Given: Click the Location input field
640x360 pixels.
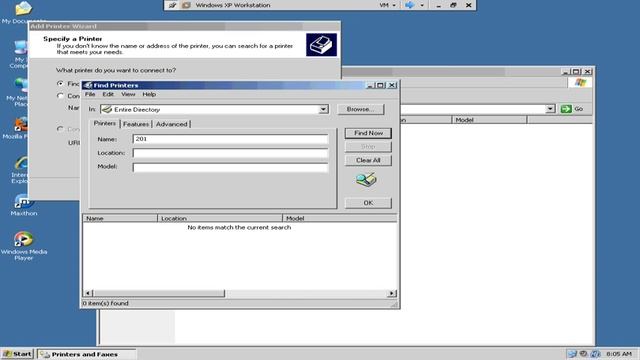Looking at the screenshot, I should 230,153.
